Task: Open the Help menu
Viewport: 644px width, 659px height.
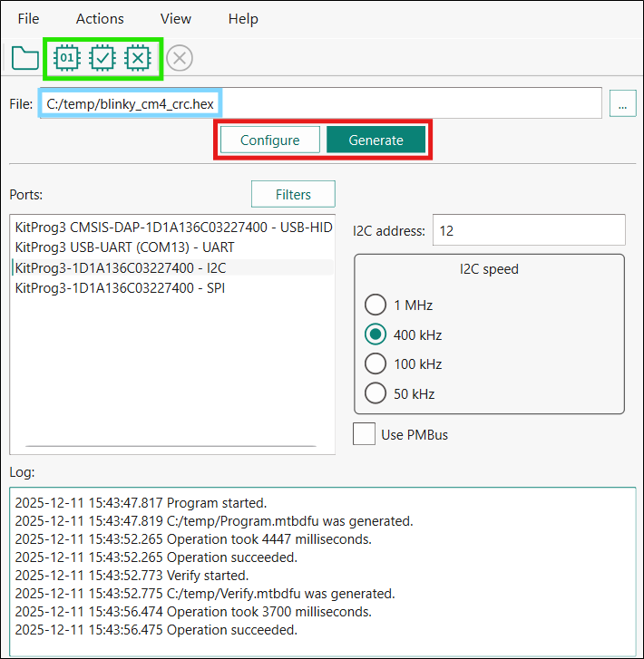Action: click(x=243, y=18)
